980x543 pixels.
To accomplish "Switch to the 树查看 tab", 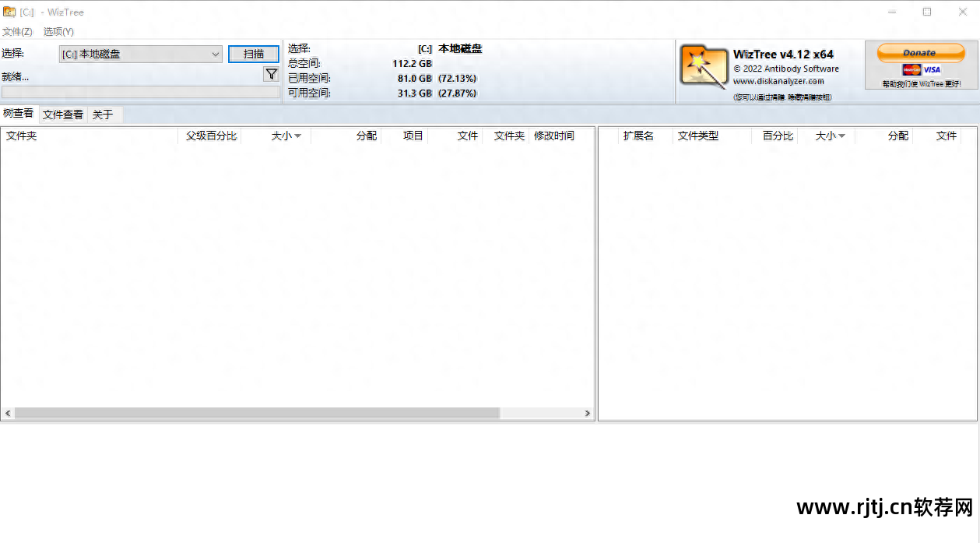I will pyautogui.click(x=19, y=114).
